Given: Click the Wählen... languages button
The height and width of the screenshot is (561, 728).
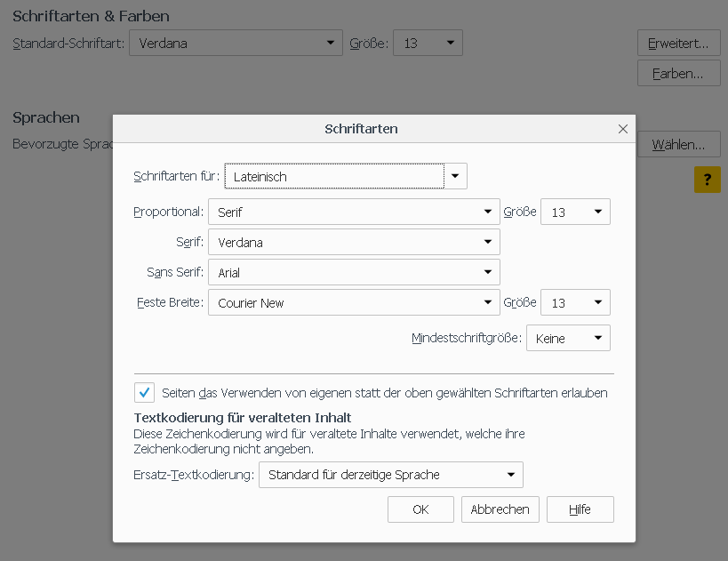Looking at the screenshot, I should (678, 144).
